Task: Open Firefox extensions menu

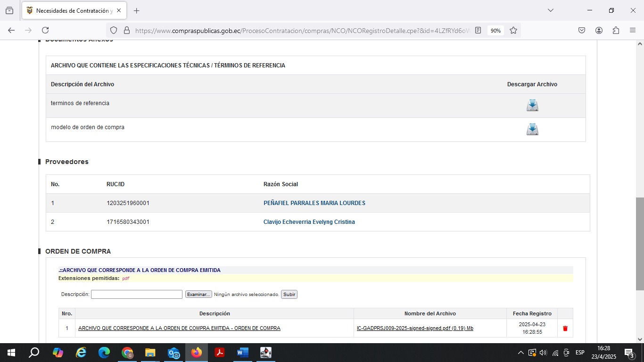Action: click(x=616, y=30)
